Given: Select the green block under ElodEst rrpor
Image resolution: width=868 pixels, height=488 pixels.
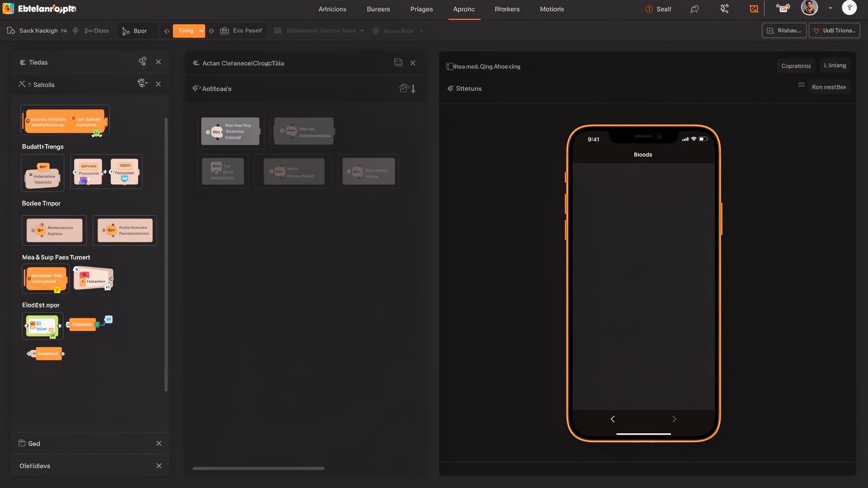Looking at the screenshot, I should click(42, 326).
